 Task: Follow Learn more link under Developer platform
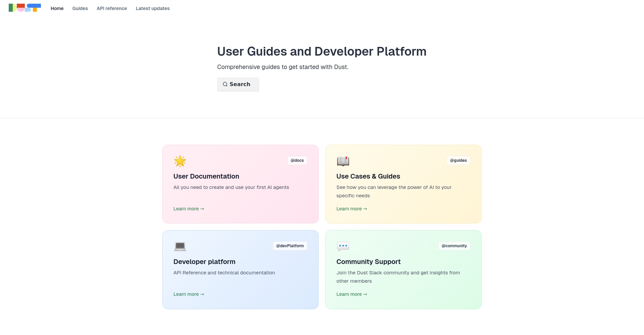(189, 294)
